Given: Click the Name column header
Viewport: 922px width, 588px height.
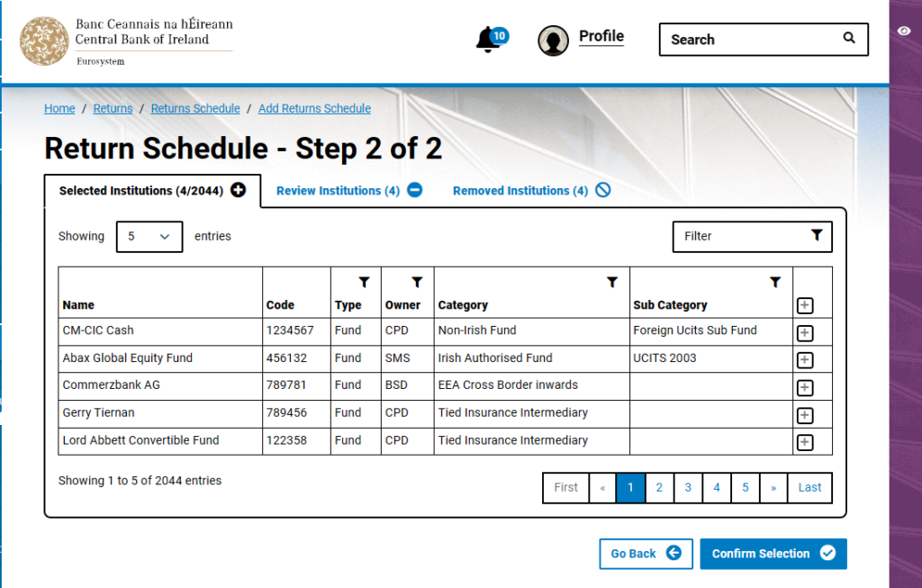Looking at the screenshot, I should pyautogui.click(x=160, y=293).
